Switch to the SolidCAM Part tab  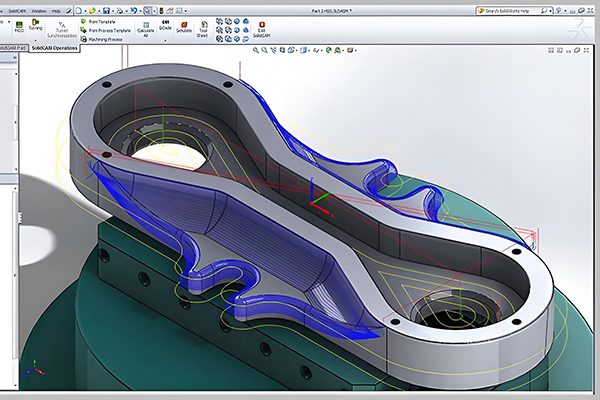coord(14,48)
